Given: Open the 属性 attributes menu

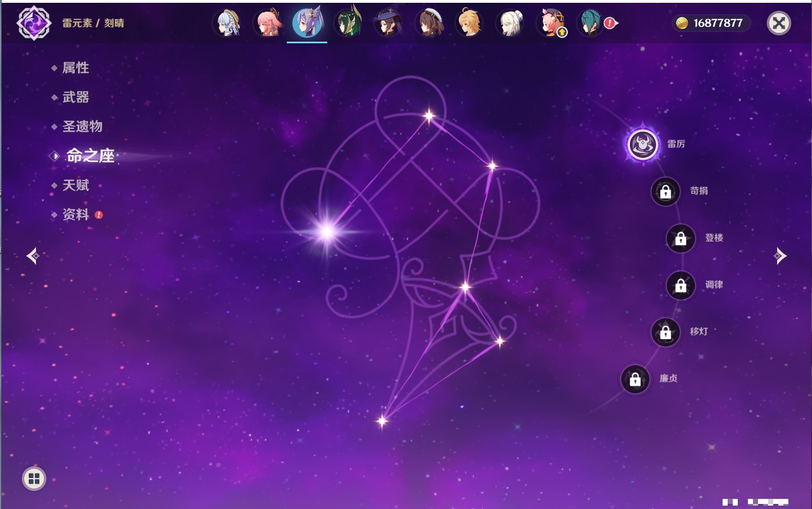Looking at the screenshot, I should pos(75,68).
